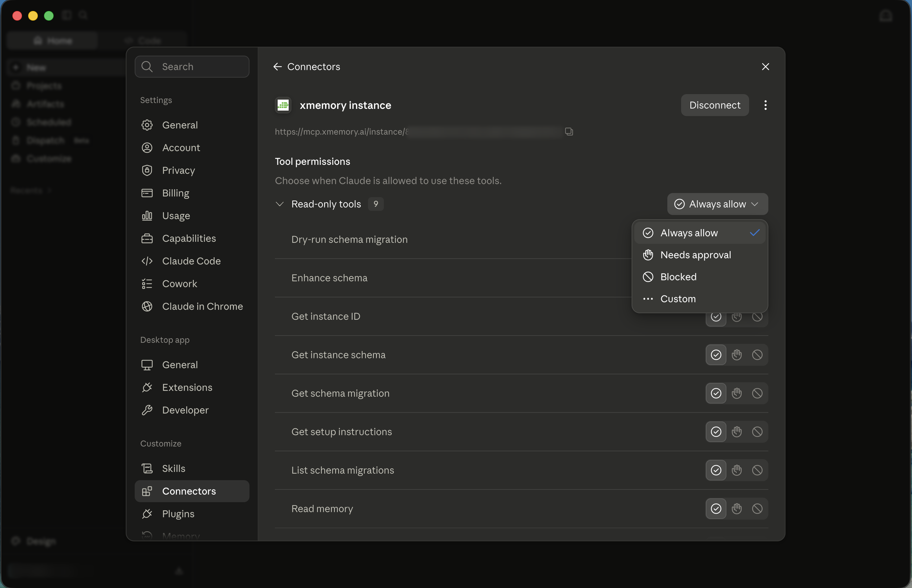This screenshot has width=912, height=588.
Task: Choose Blocked in the dropdown menu
Action: pyautogui.click(x=700, y=277)
